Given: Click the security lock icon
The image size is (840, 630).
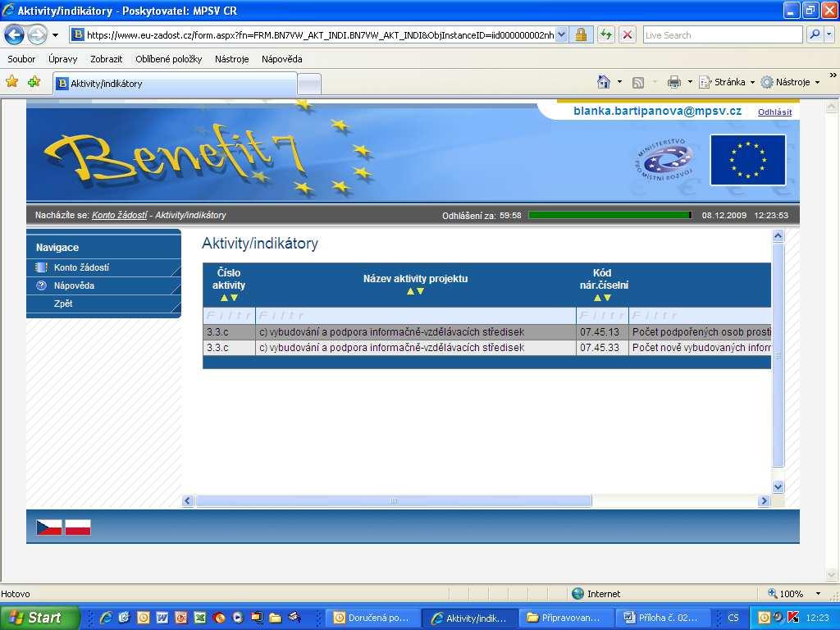Looking at the screenshot, I should pos(581,35).
